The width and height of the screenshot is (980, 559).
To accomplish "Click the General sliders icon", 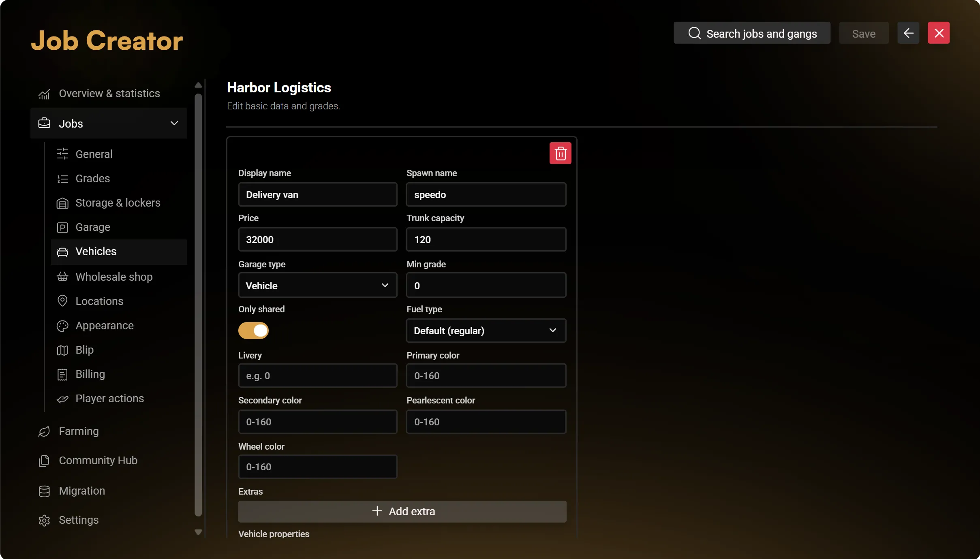I will point(62,154).
